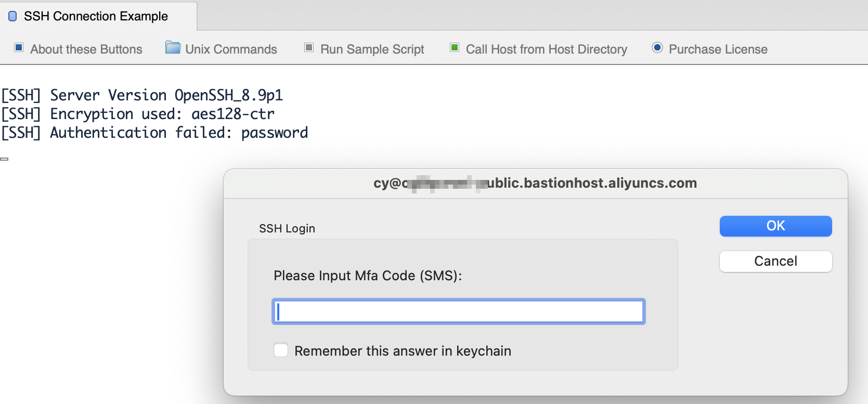Choose the Purchase License button
868x404 pixels.
coord(718,49)
